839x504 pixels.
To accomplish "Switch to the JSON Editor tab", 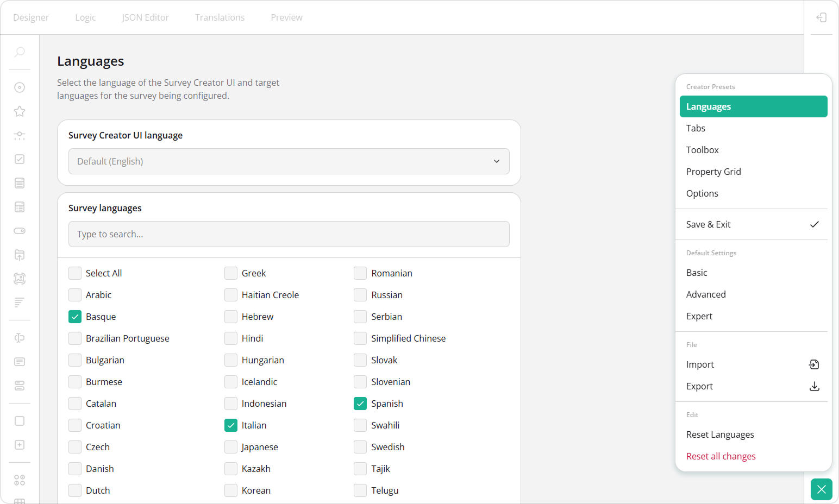I will click(x=145, y=17).
